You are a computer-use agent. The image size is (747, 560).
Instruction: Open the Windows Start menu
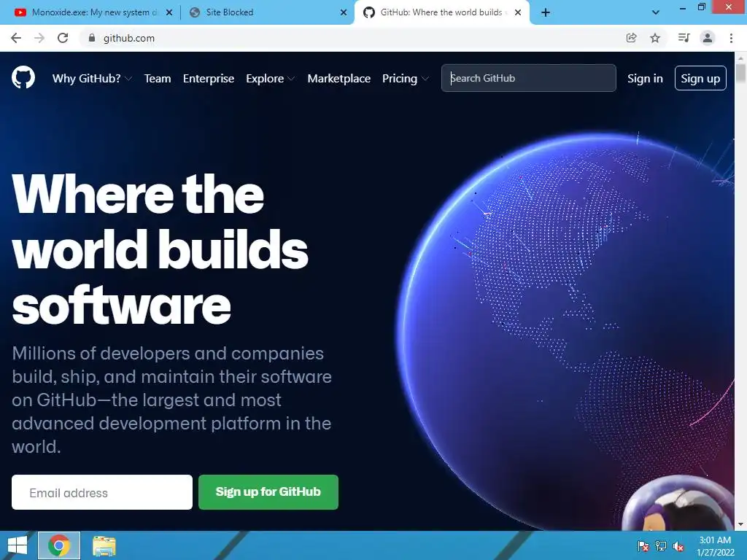click(18, 545)
